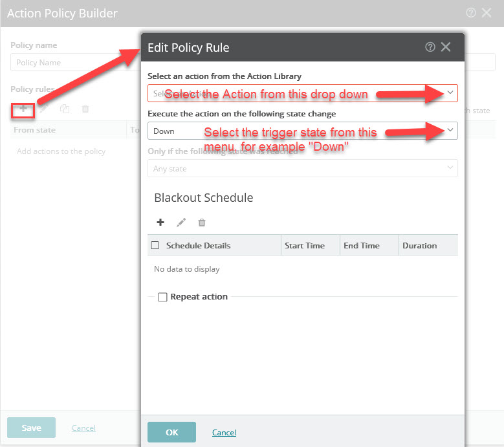The width and height of the screenshot is (504, 447).
Task: Copy the selected policy rule
Action: 65,109
